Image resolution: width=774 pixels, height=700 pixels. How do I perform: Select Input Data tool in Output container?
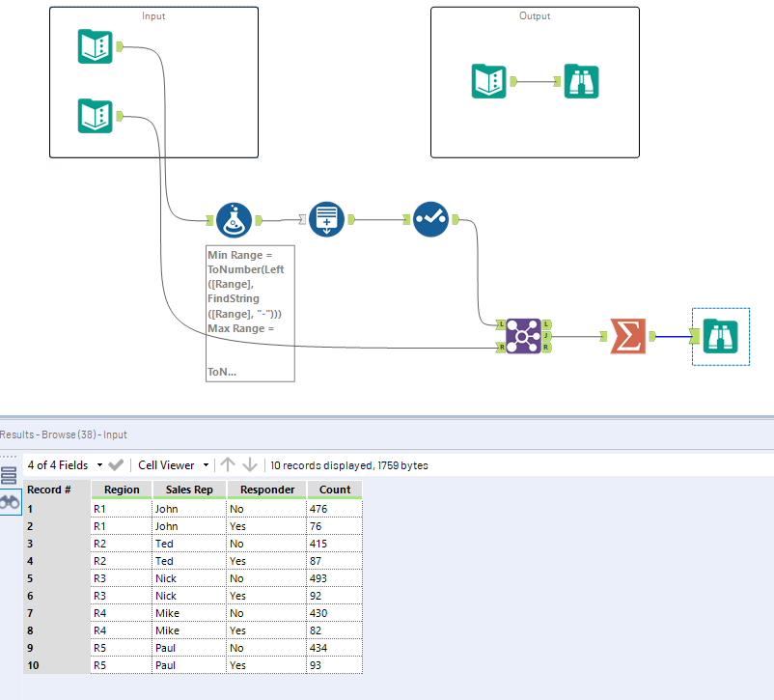[488, 81]
